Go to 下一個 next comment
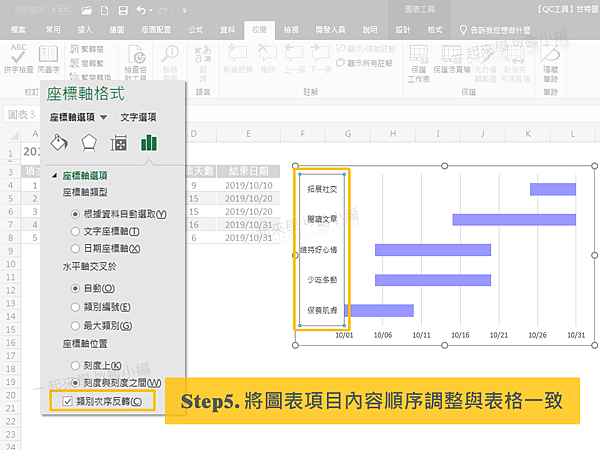600x450 pixels. tap(320, 59)
